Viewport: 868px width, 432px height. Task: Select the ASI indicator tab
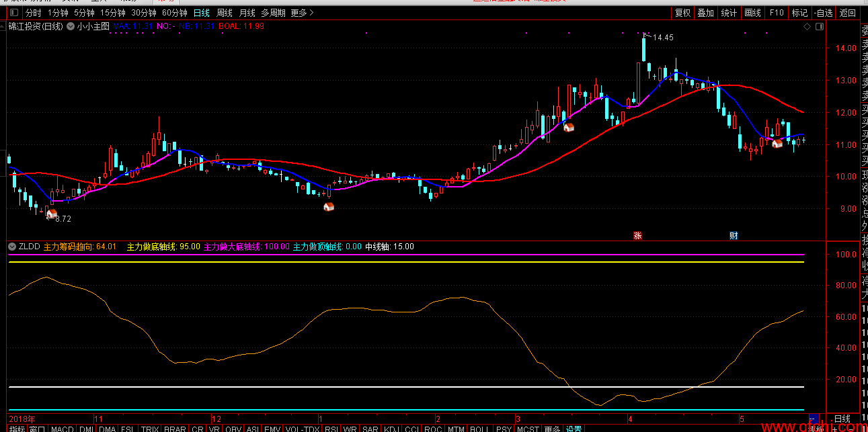(253, 429)
